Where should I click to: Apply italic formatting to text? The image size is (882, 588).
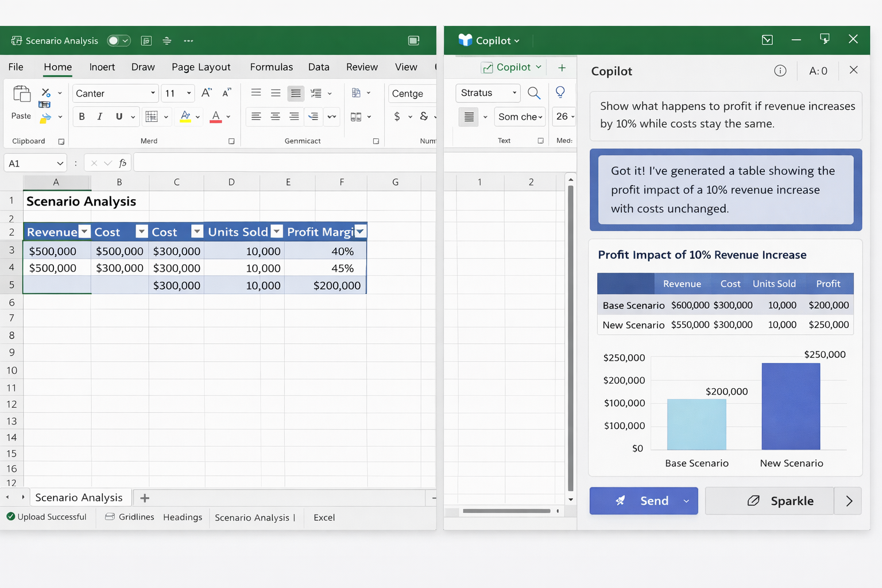tap(100, 117)
